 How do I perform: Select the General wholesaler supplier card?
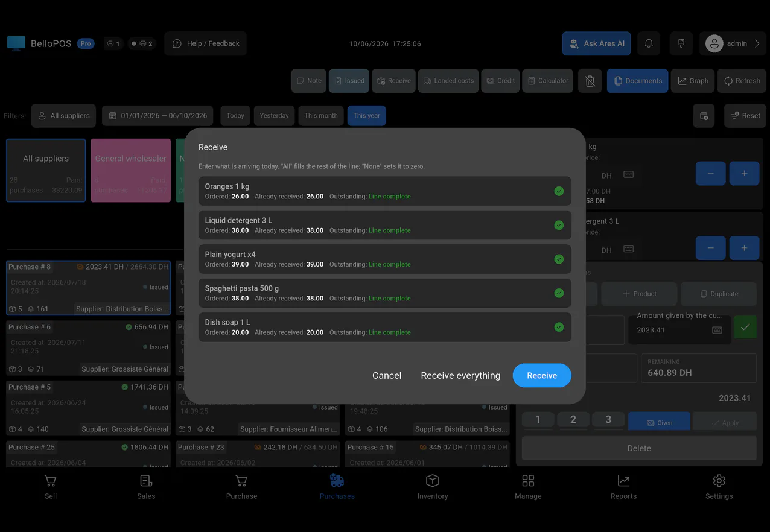point(131,170)
